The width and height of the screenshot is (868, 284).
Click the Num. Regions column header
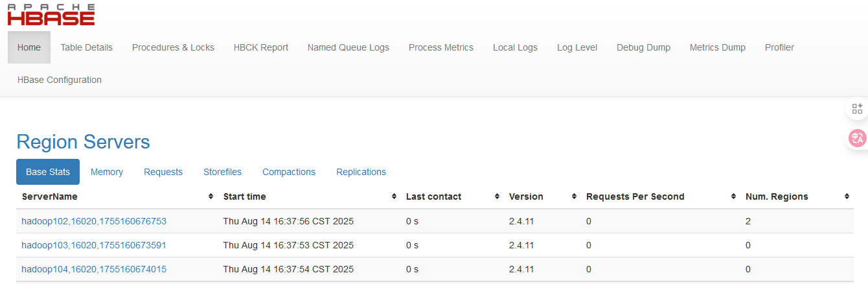777,196
